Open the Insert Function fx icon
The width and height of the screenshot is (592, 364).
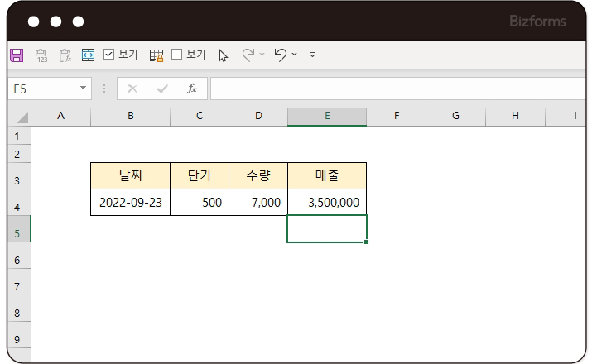[x=192, y=89]
